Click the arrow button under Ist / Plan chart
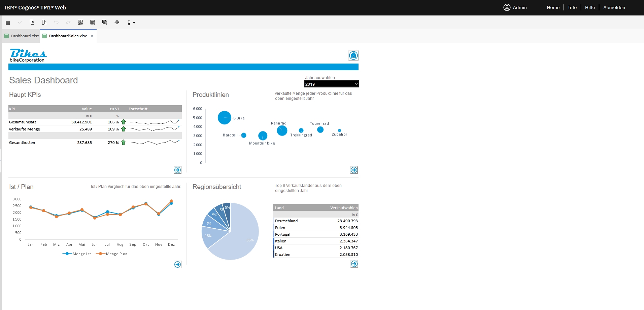The width and height of the screenshot is (644, 310). (x=178, y=265)
